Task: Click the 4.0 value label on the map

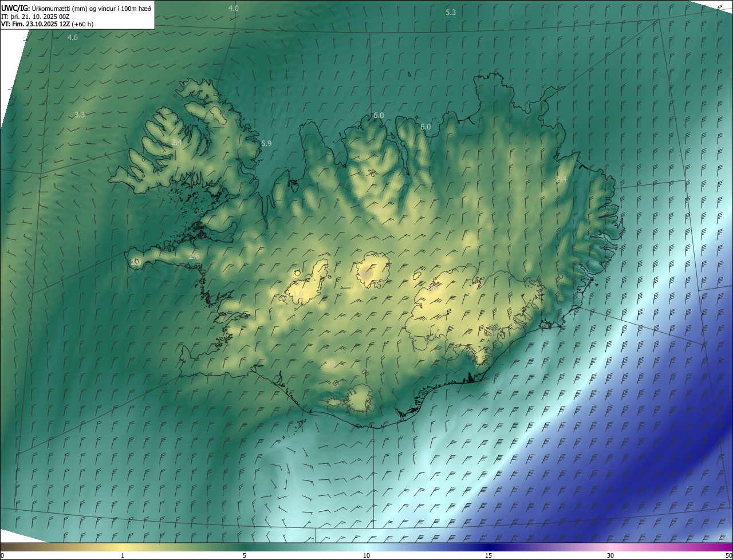Action: (234, 8)
